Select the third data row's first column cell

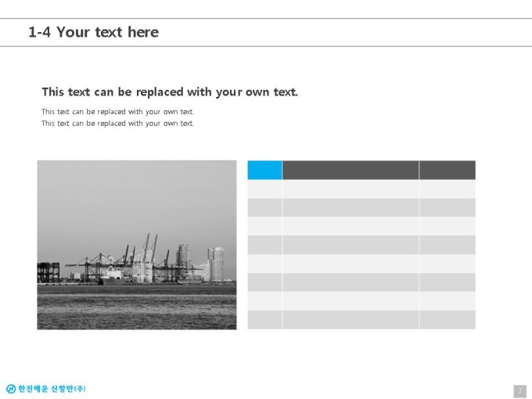point(264,226)
